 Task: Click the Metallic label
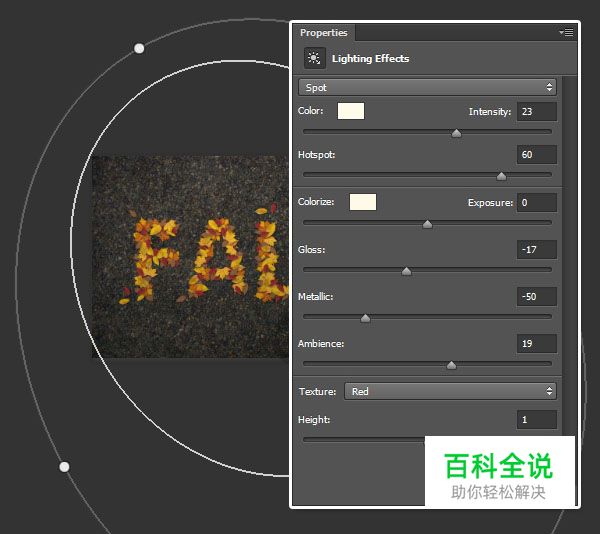tap(315, 297)
